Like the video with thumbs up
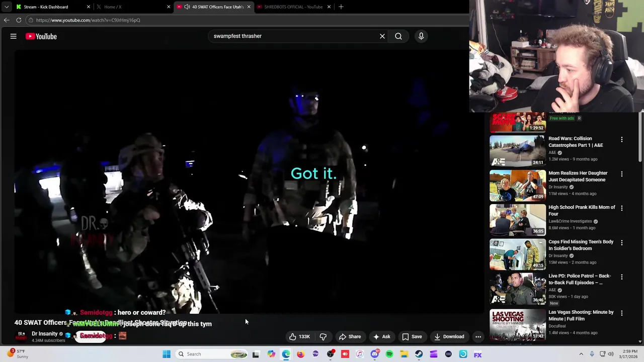This screenshot has width=644, height=362. [299, 337]
